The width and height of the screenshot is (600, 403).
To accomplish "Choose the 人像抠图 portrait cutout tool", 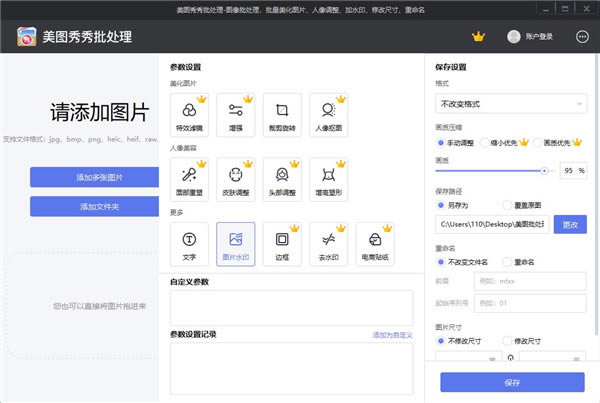I will pyautogui.click(x=328, y=115).
